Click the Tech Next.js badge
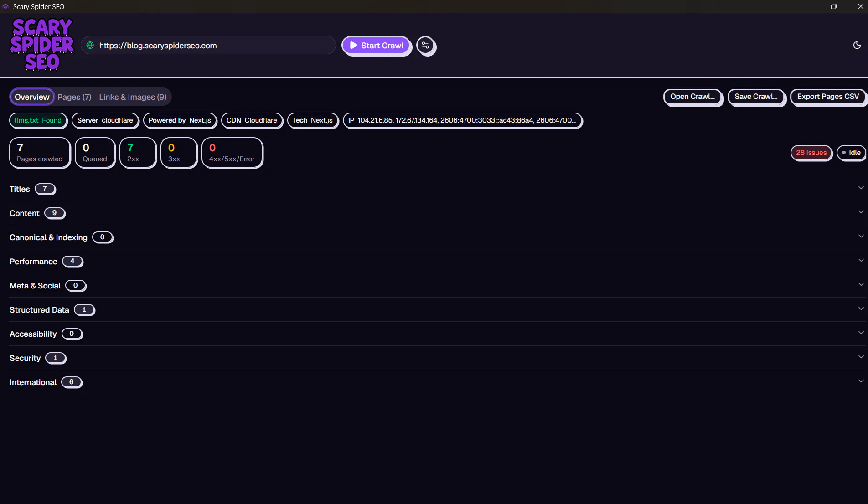 coord(313,120)
